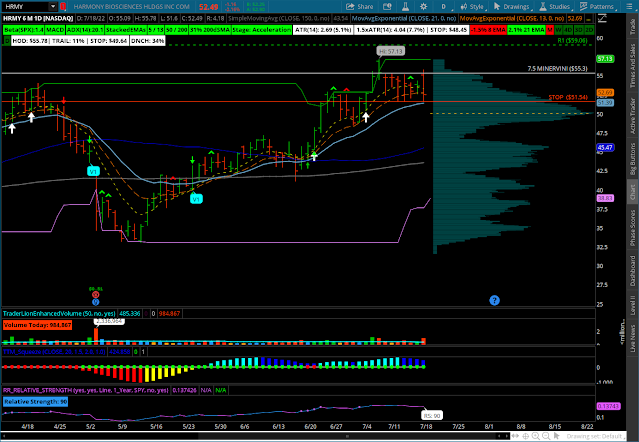639x442 pixels.
Task: Click the STOP ($51.54) line label
Action: [x=568, y=97]
